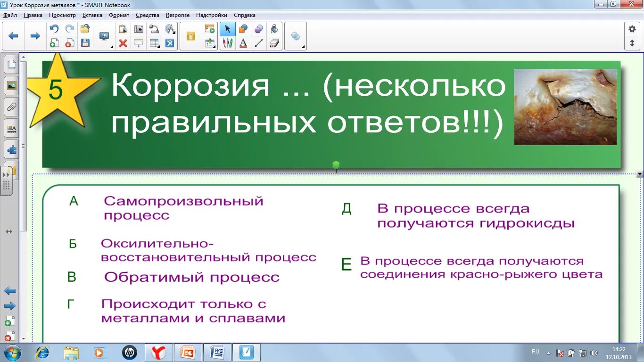
Task: Select the Fill bucket tool
Action: click(x=274, y=29)
